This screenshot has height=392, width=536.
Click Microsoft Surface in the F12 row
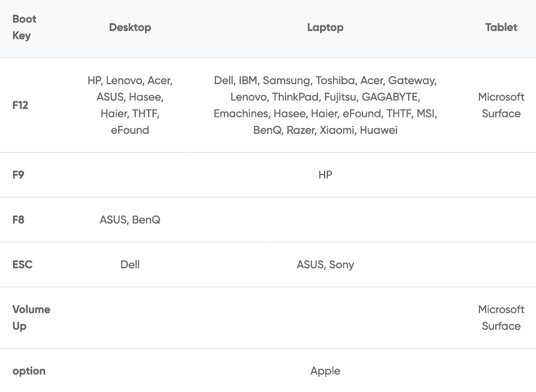pos(501,105)
